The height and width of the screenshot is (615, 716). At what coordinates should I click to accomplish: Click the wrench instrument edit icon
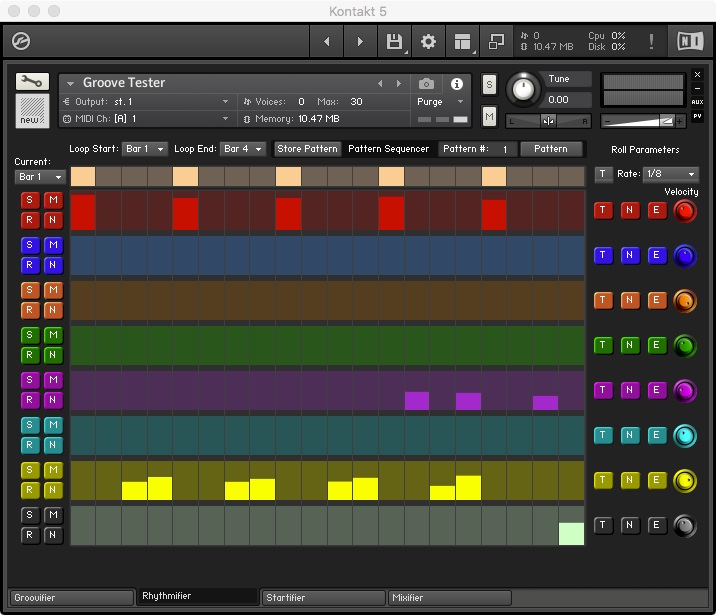pos(31,82)
